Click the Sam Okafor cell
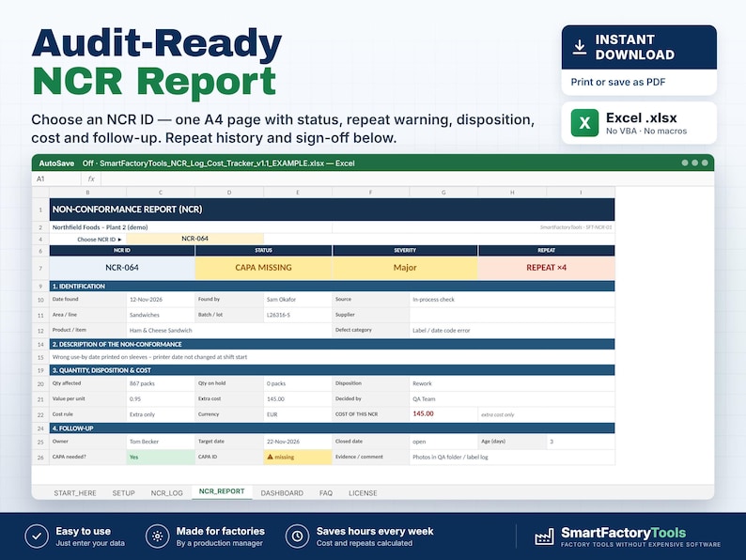The height and width of the screenshot is (560, 746). coord(298,300)
